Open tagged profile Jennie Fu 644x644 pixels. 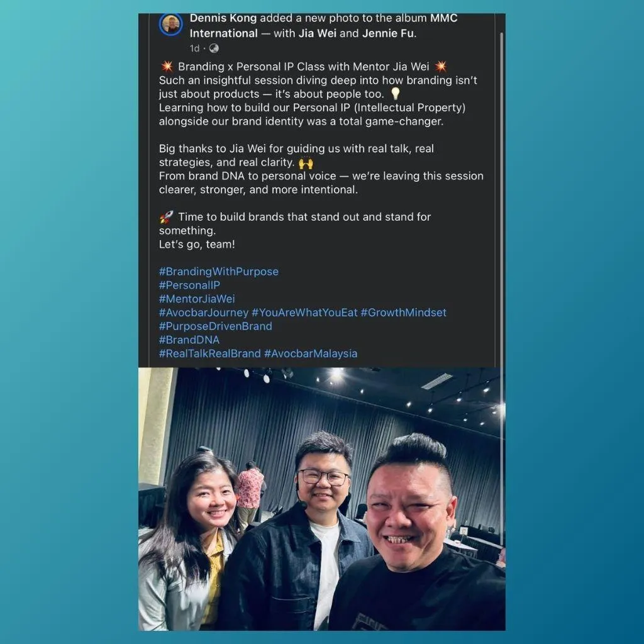coord(387,33)
